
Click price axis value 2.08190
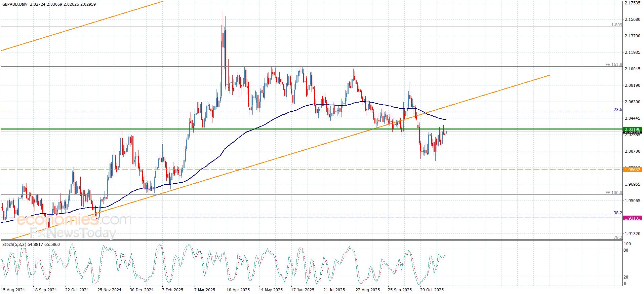[x=632, y=85]
